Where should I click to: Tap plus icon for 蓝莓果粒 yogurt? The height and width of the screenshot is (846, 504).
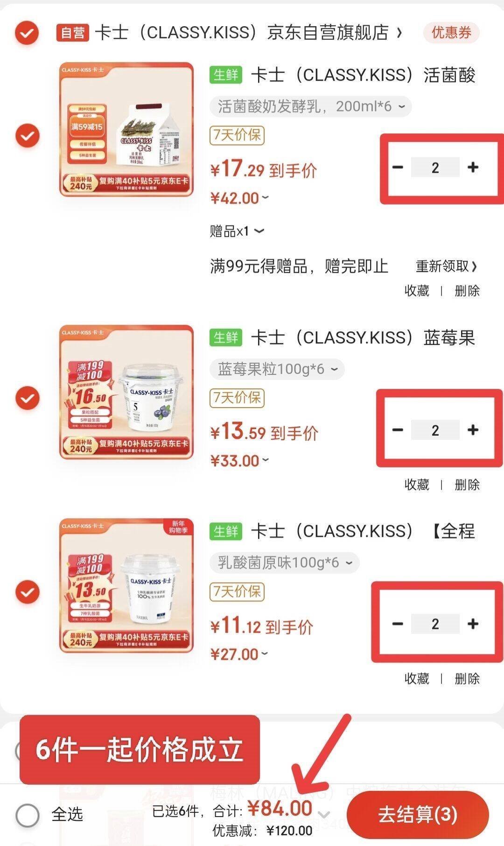pyautogui.click(x=473, y=430)
